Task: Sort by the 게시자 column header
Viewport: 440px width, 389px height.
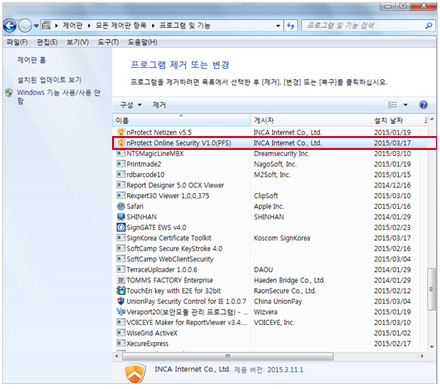Action: coord(310,120)
